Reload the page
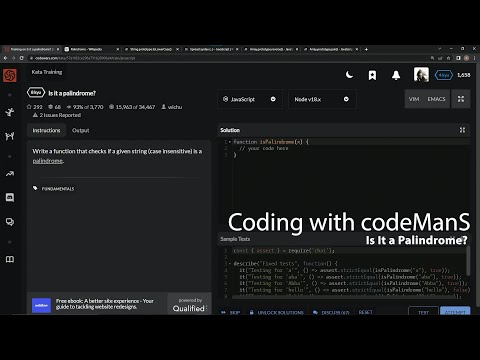This screenshot has width=480, height=360. [x=22, y=58]
